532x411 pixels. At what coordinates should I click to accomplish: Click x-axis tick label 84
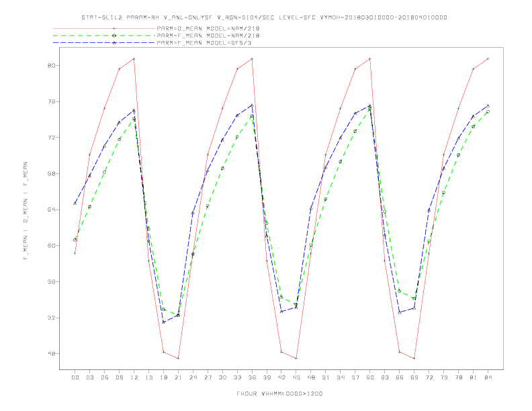[x=488, y=377]
